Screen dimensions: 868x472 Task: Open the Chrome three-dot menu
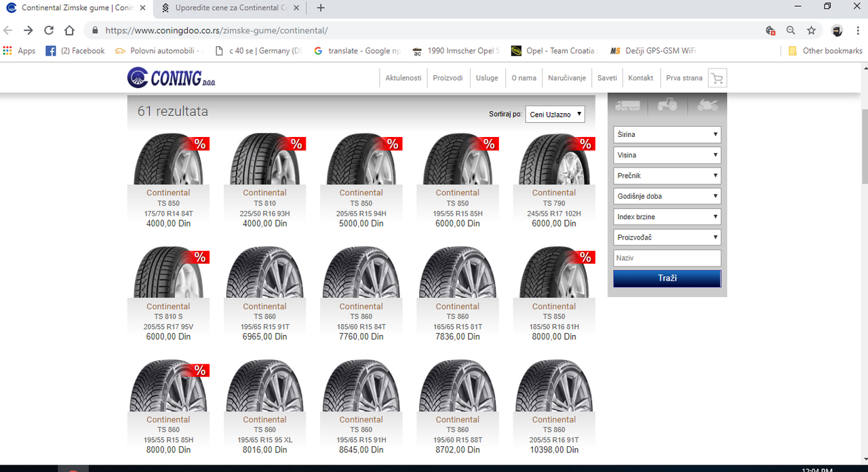tap(858, 31)
